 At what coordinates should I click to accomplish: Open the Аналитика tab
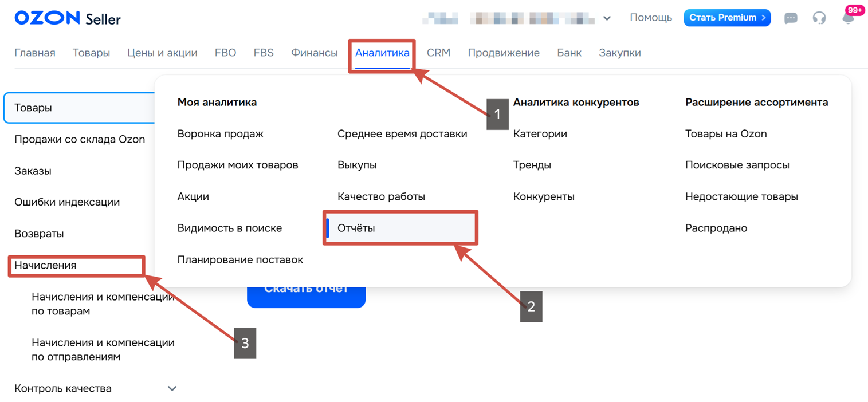pyautogui.click(x=382, y=53)
